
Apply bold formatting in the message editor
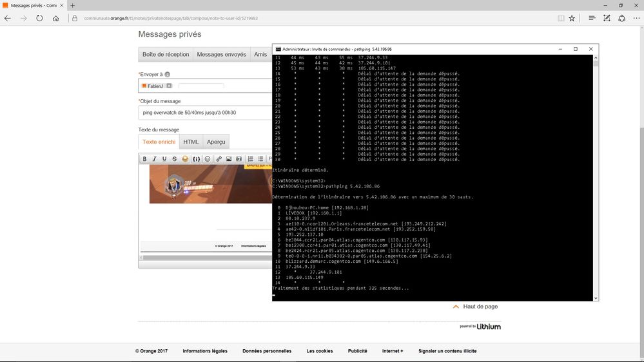(144, 159)
